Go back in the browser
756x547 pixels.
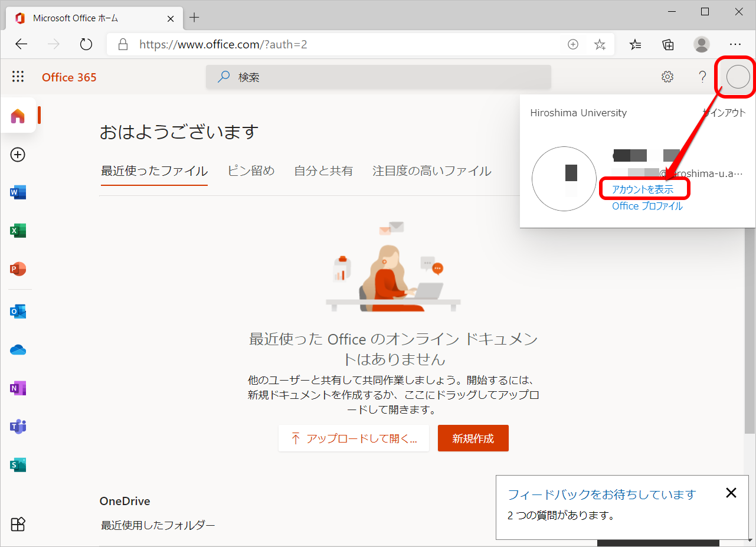(x=21, y=44)
